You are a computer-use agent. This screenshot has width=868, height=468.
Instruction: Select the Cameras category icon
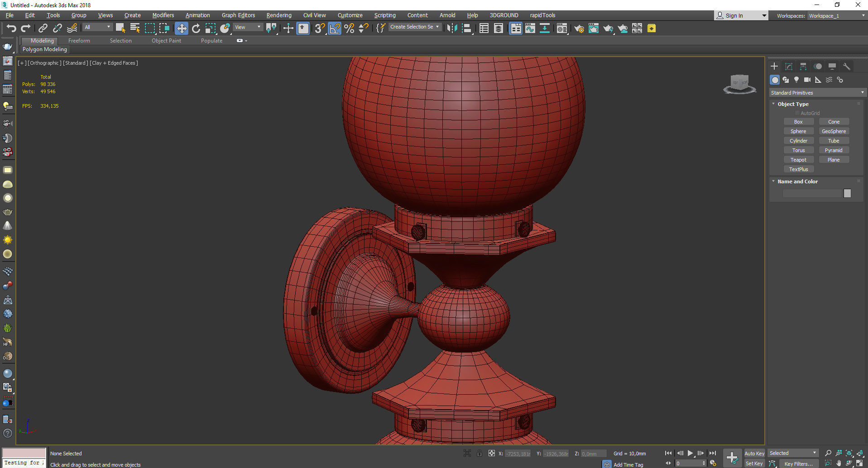point(807,80)
